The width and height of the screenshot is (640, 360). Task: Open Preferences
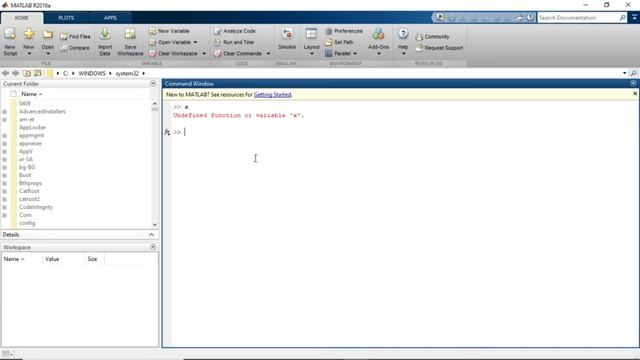click(344, 31)
